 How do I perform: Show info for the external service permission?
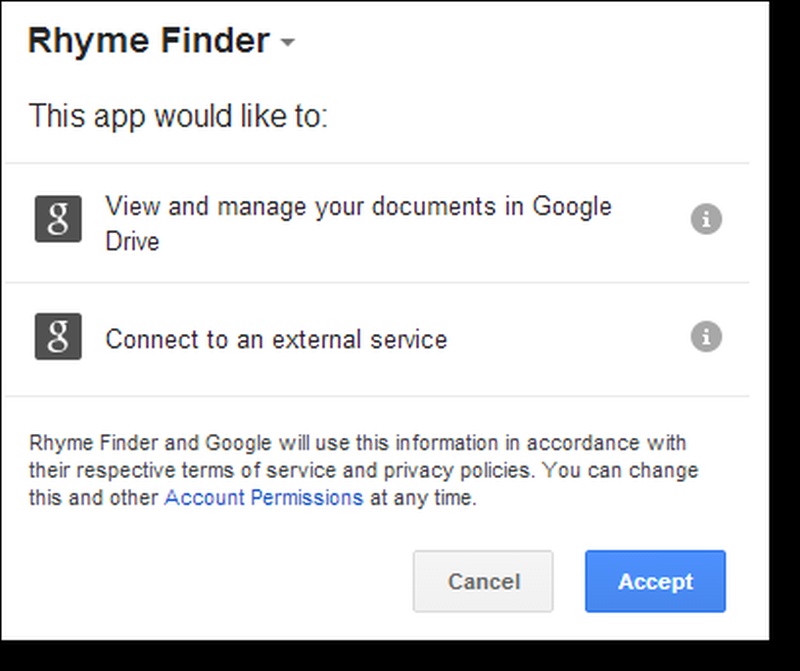[x=706, y=336]
